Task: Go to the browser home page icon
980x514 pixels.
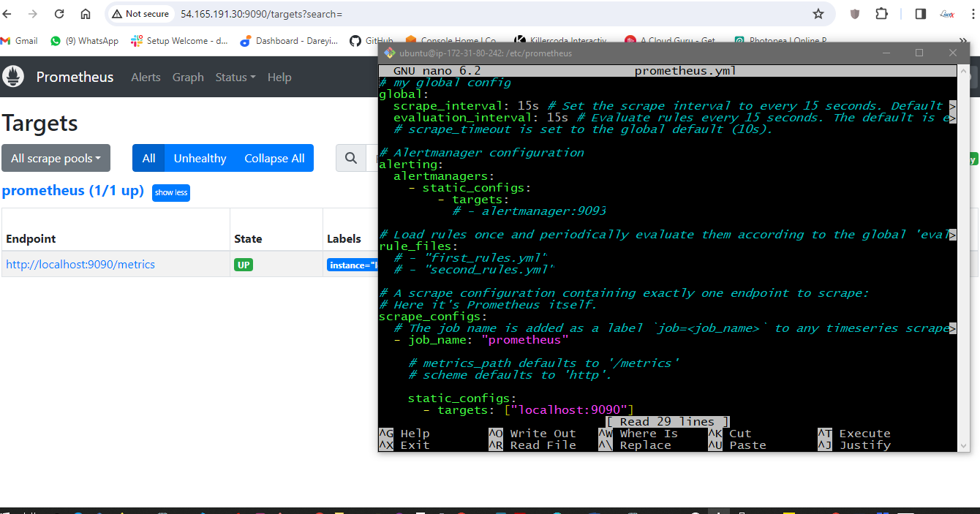Action: 86,14
